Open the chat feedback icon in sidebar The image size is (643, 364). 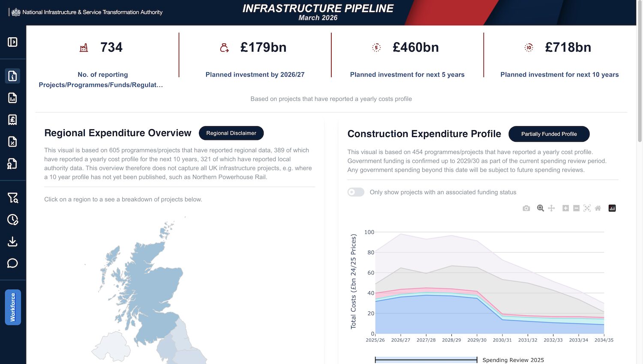12,263
